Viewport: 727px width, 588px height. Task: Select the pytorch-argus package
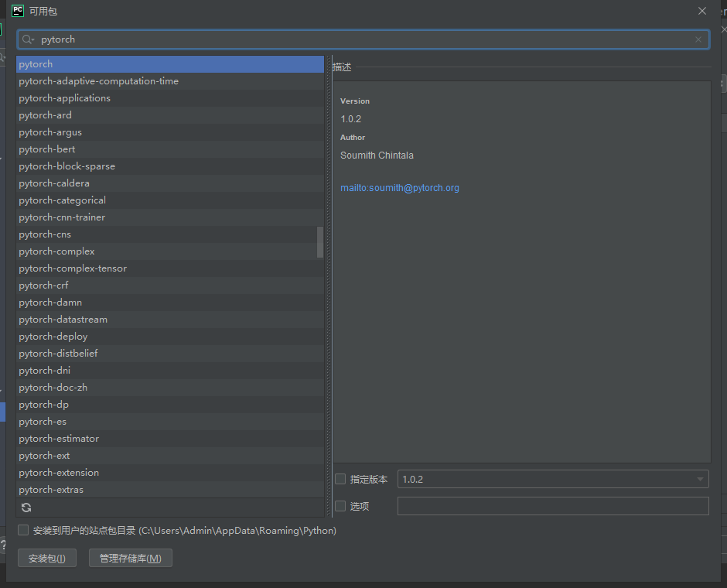(x=169, y=132)
